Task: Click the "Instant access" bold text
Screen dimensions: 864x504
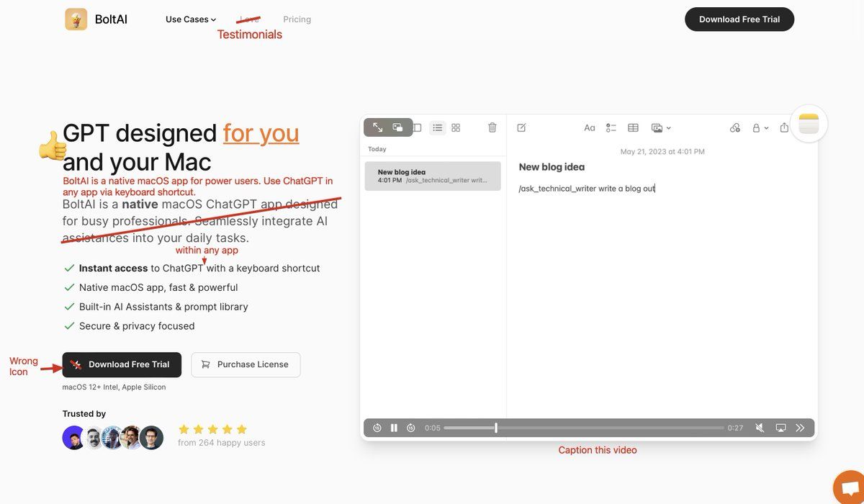Action: (x=113, y=268)
